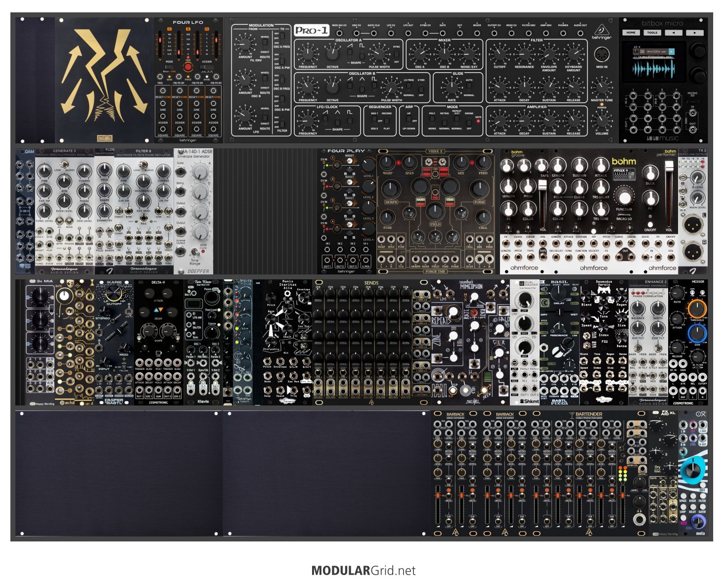The image size is (728, 581).
Task: Click the Klavis logo on Twin Waves
Action: pos(202,402)
